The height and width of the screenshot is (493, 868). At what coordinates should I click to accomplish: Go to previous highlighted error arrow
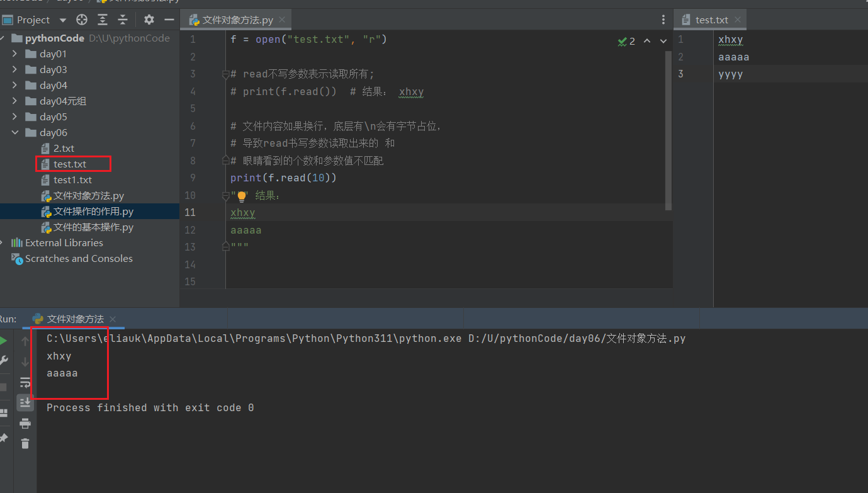646,41
